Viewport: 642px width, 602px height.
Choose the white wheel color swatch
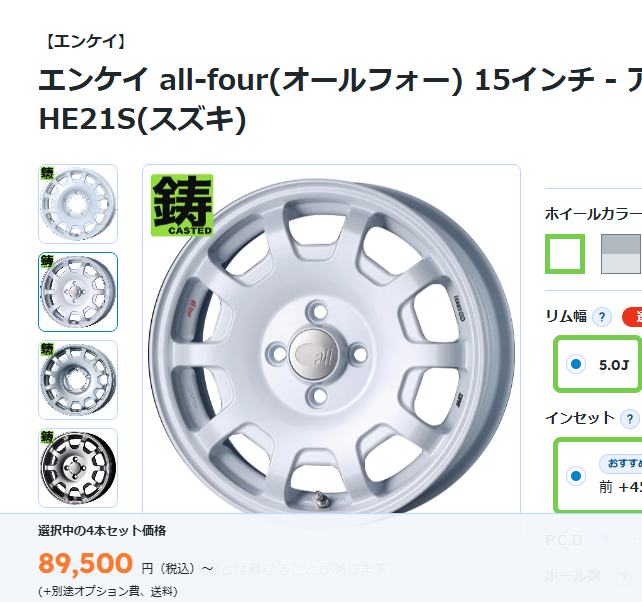coord(565,254)
